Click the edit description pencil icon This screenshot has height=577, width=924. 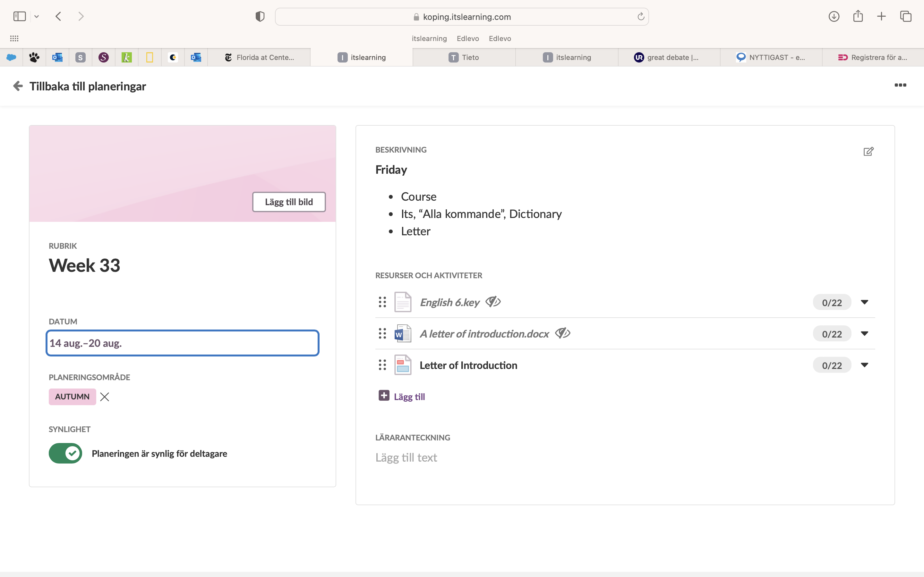[868, 152]
